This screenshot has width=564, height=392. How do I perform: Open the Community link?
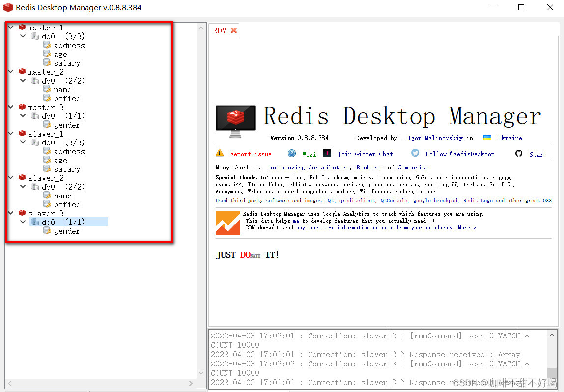click(x=413, y=167)
